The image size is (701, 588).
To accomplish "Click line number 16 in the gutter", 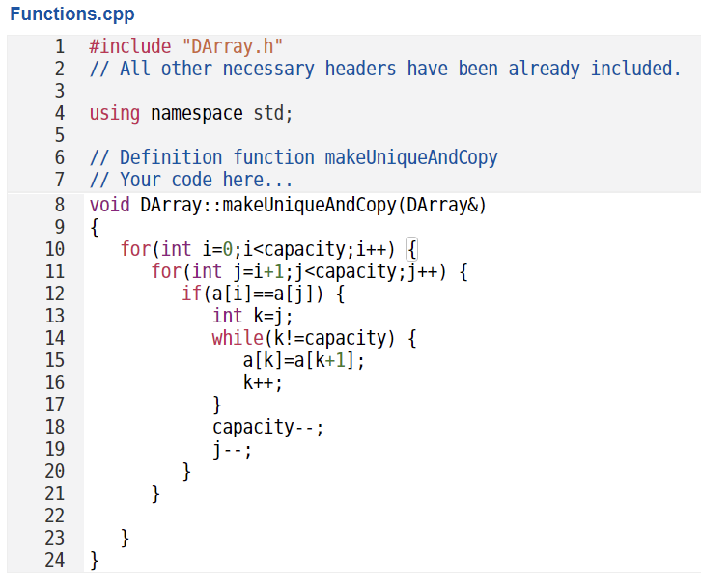I will [x=54, y=382].
